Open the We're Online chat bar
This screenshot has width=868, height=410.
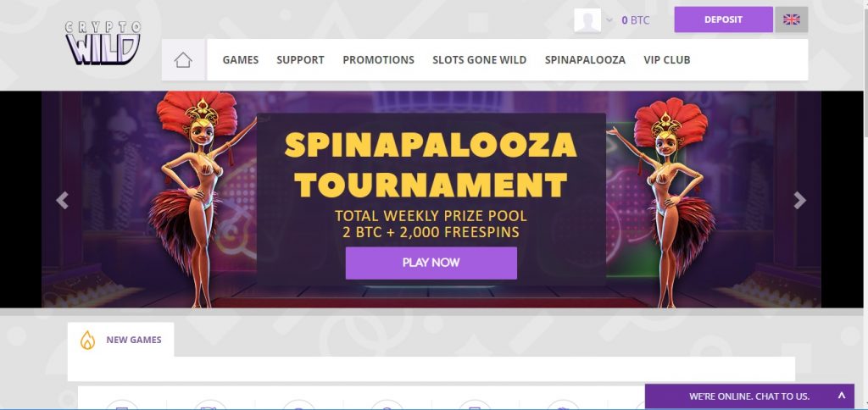click(x=749, y=396)
